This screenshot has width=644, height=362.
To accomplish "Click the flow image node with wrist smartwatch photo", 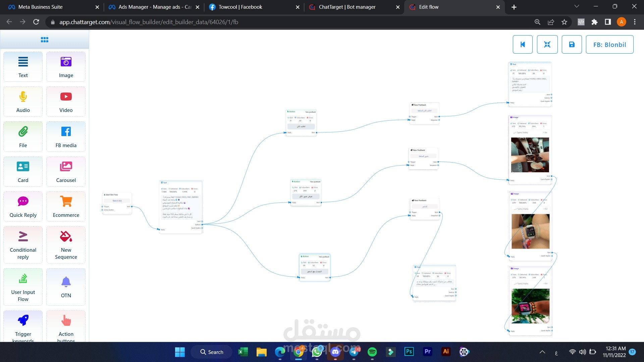I will 530,226.
